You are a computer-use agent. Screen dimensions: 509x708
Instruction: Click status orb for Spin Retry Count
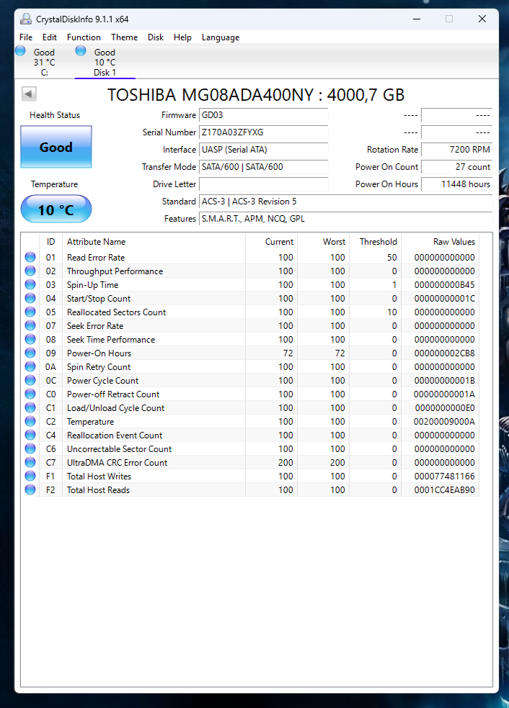pos(30,367)
